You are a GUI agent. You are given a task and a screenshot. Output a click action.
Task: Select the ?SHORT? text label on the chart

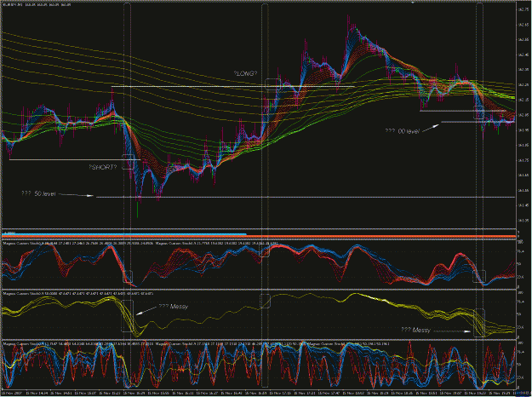click(x=103, y=167)
